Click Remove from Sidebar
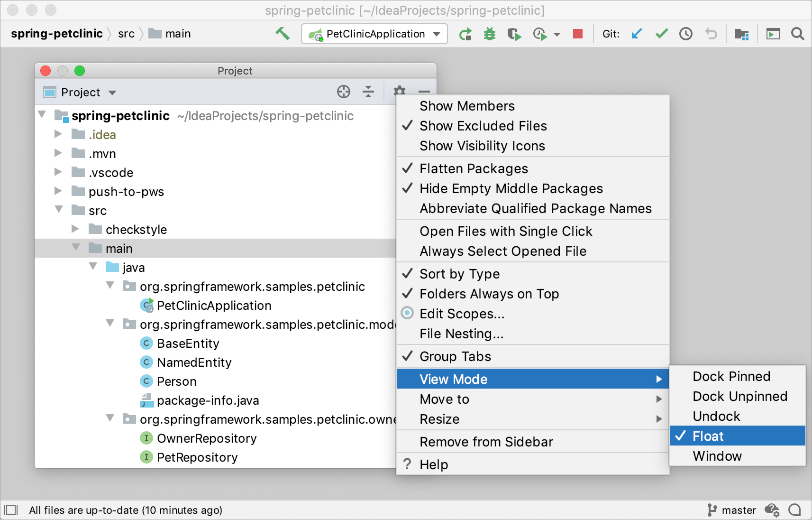 click(x=533, y=442)
